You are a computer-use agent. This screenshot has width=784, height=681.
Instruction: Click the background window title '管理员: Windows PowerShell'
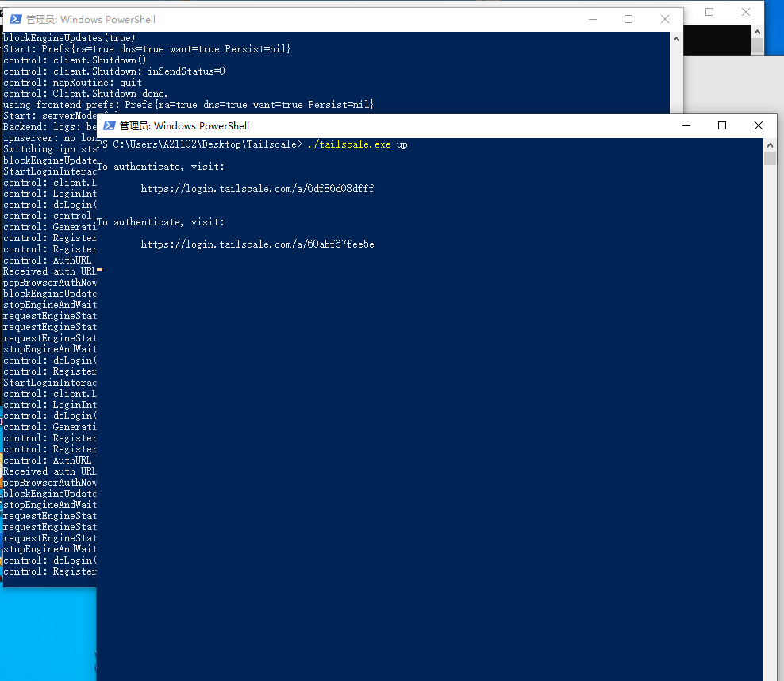[90, 20]
